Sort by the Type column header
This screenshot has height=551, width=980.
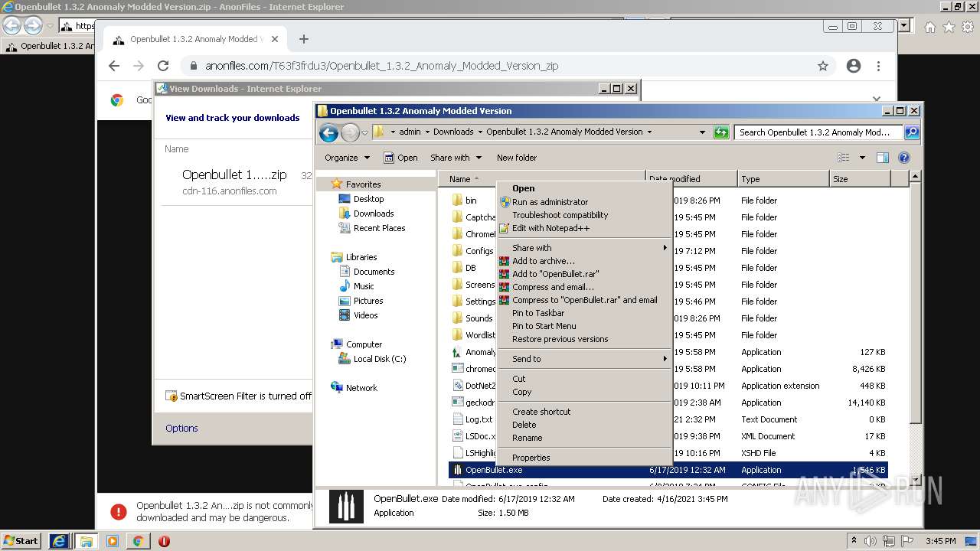tap(783, 179)
